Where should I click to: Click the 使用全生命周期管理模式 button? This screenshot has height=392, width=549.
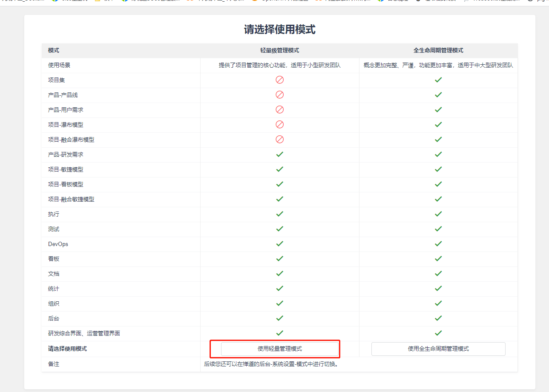pyautogui.click(x=438, y=349)
